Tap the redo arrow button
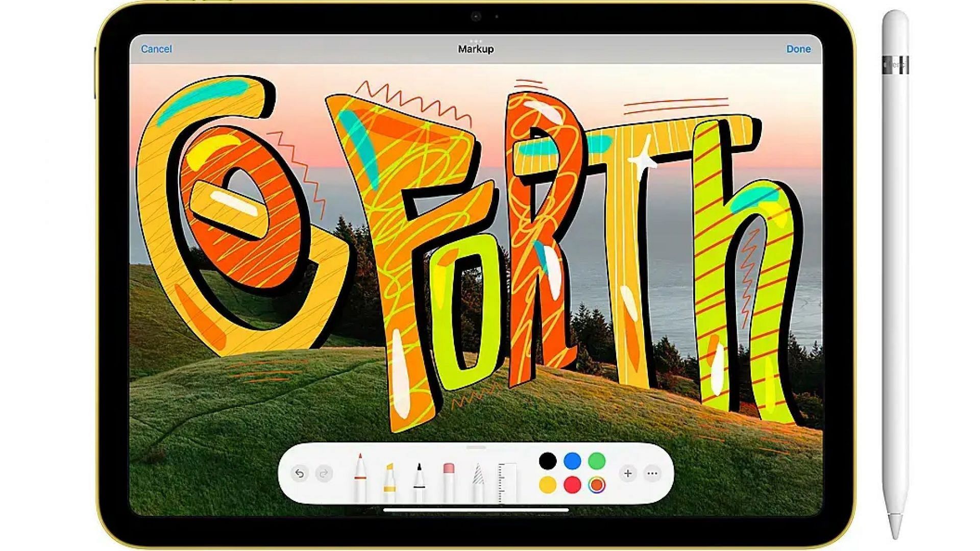This screenshot has height=551, width=980. click(324, 474)
